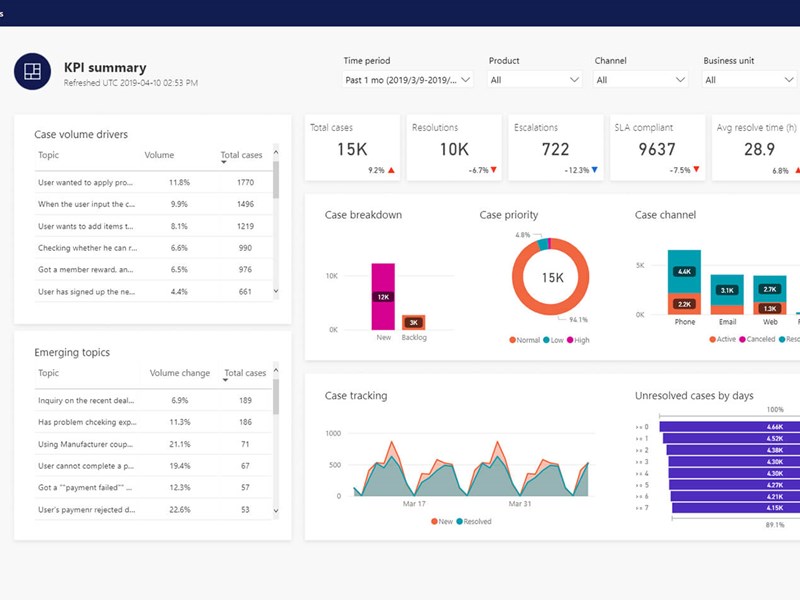This screenshot has width=800, height=600.
Task: Sort Case volume drivers by Topic column
Action: [49, 155]
